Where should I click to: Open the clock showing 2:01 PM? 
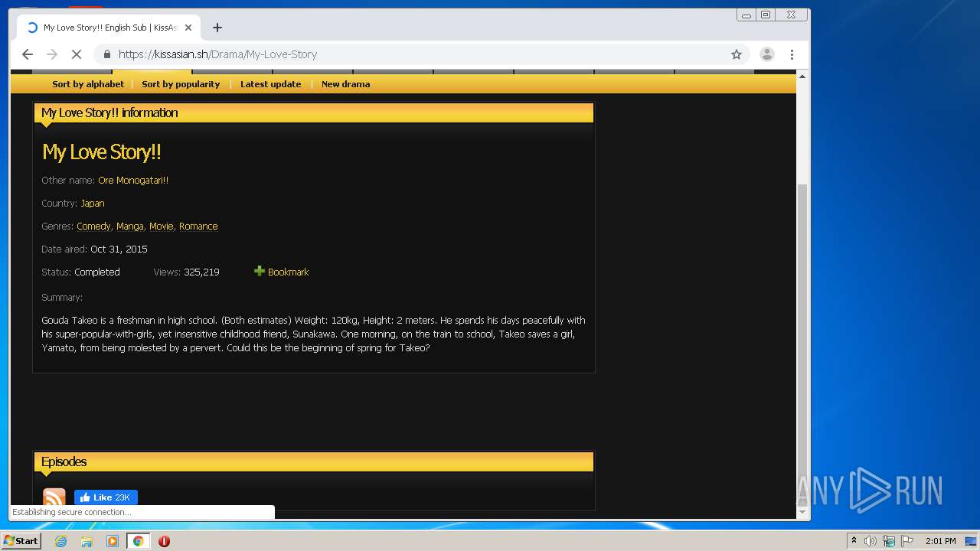point(940,541)
